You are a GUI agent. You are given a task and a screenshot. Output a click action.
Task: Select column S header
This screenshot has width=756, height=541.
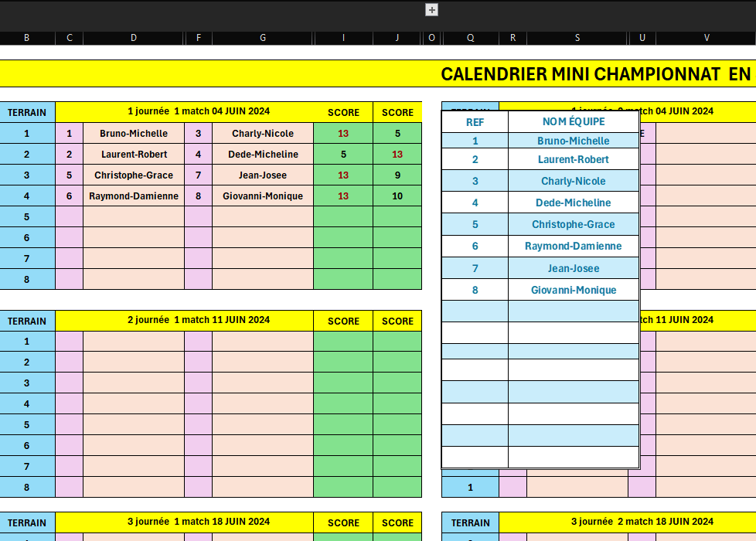point(577,38)
